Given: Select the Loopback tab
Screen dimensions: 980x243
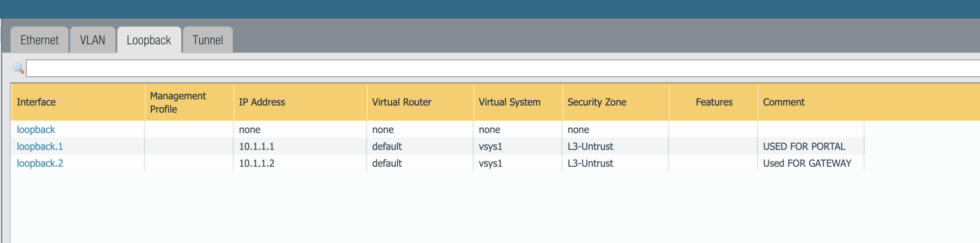Looking at the screenshot, I should [149, 40].
